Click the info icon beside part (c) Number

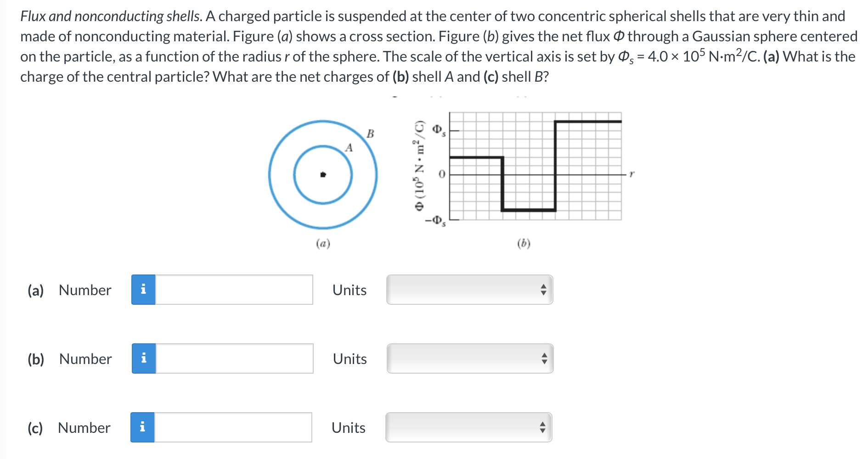coord(144,428)
